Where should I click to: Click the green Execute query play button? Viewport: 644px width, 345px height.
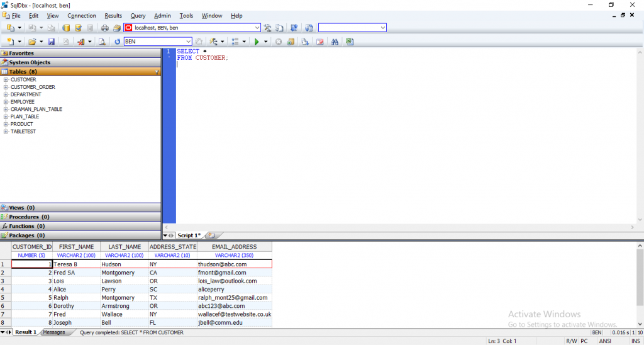[257, 42]
